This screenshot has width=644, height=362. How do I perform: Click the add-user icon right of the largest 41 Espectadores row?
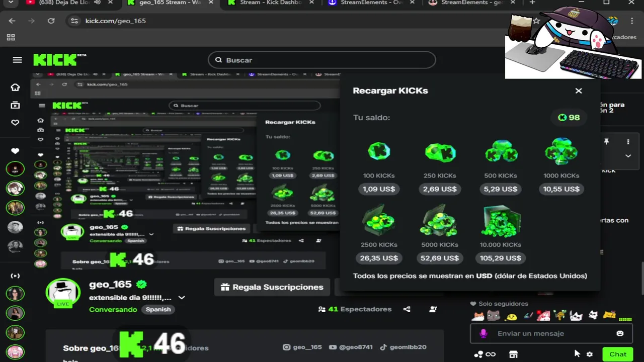(x=433, y=309)
